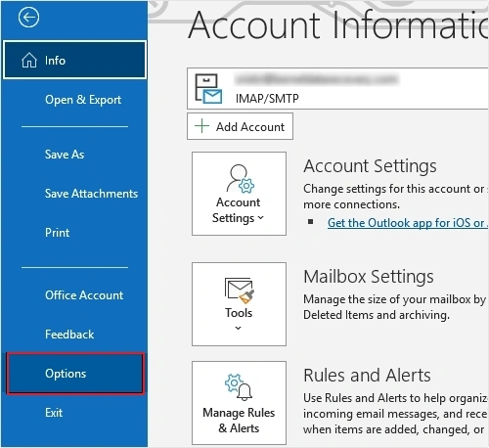Click the 'Deleted Items and archiving.' text
Image resolution: width=489 pixels, height=448 pixels.
[x=377, y=315]
